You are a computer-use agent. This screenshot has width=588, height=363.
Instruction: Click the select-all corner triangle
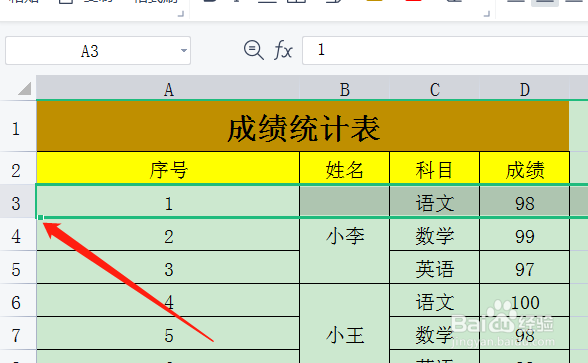tap(24, 89)
